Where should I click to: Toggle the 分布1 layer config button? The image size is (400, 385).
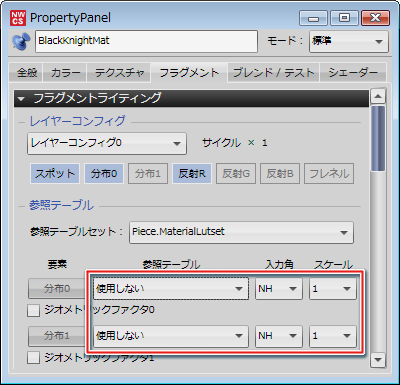(148, 173)
